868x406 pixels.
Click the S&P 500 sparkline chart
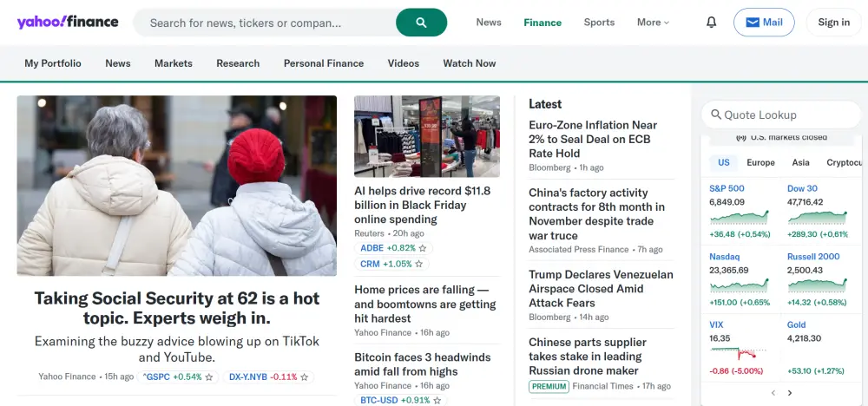[x=739, y=218]
